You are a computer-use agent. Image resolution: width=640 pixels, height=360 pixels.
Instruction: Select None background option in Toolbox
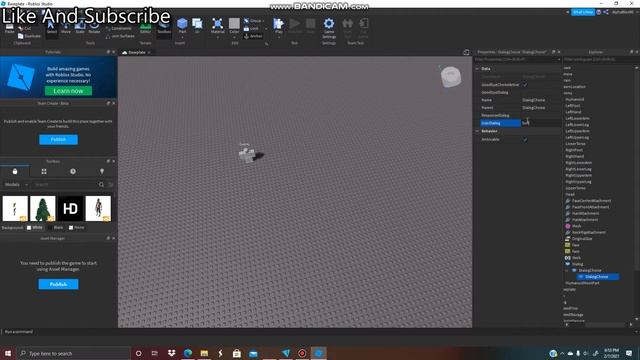(76, 227)
